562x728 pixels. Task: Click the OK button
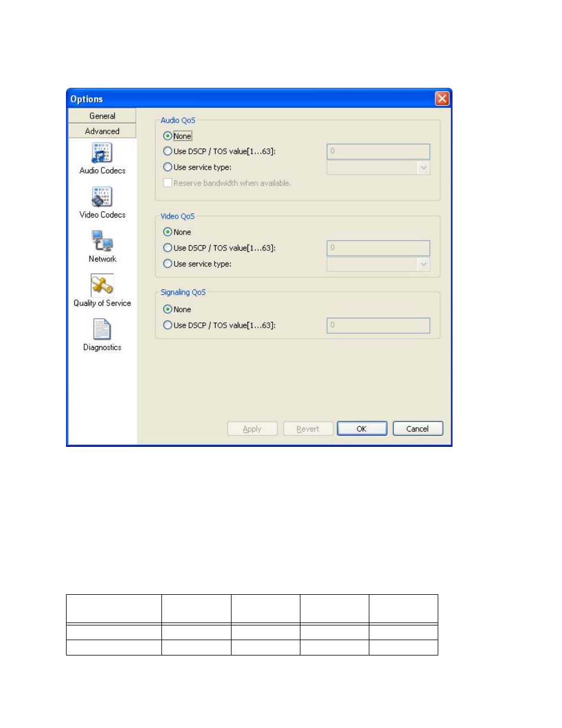point(362,429)
